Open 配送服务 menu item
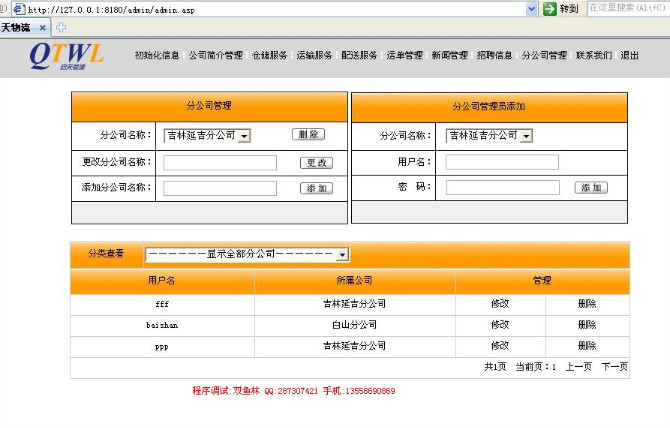 click(x=359, y=55)
